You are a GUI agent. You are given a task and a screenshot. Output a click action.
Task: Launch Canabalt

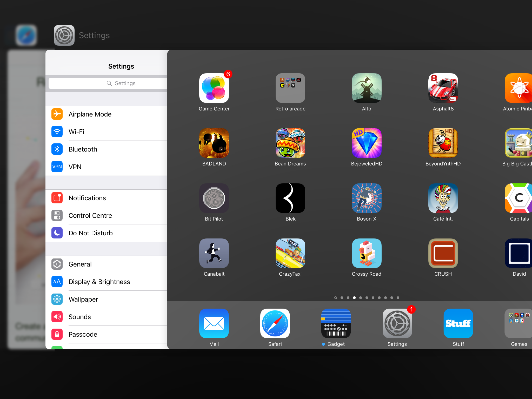[214, 253]
